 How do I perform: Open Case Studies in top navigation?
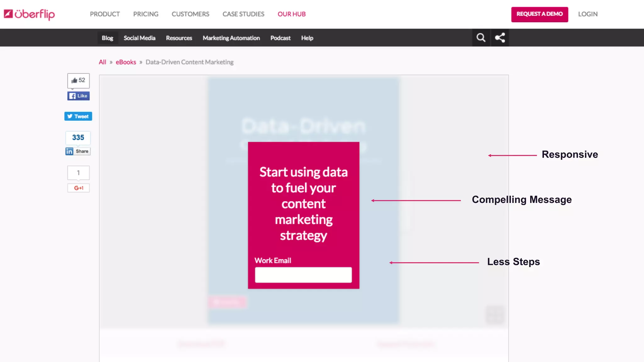(243, 14)
